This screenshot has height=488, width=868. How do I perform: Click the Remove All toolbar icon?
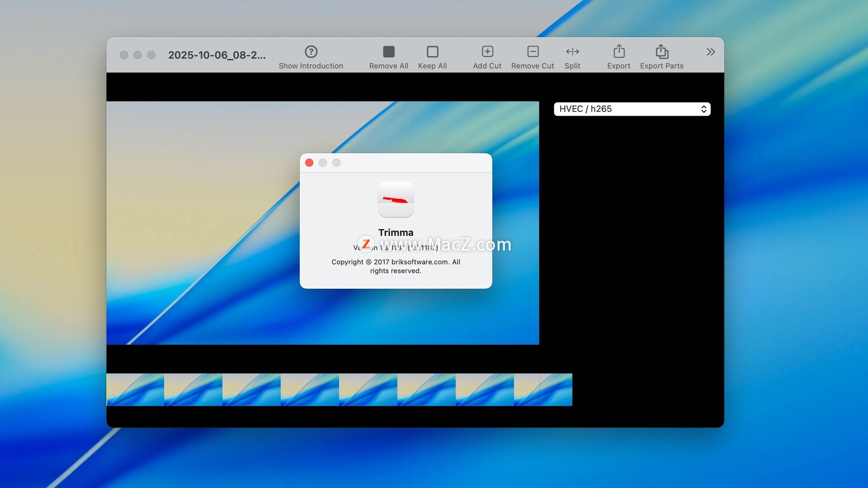(x=388, y=52)
